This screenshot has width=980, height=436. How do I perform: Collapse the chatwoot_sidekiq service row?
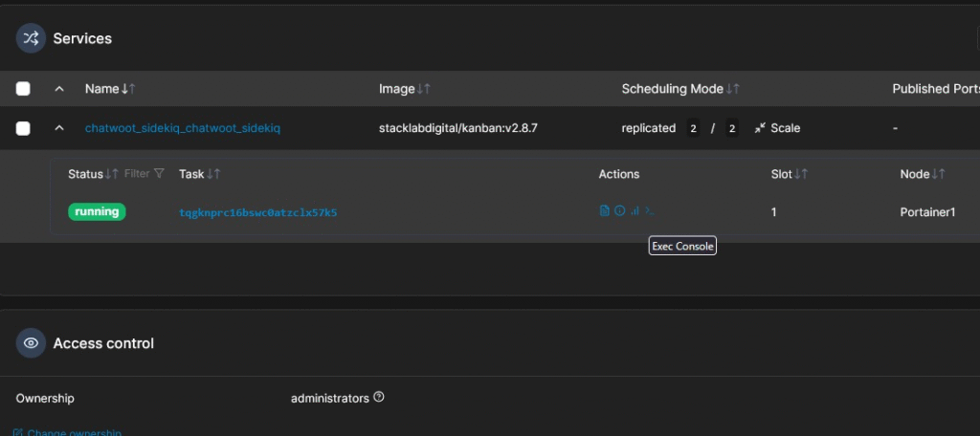point(59,128)
